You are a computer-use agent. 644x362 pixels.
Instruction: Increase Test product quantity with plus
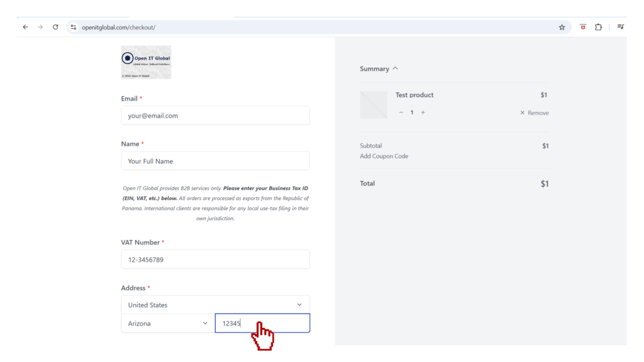[x=423, y=112]
